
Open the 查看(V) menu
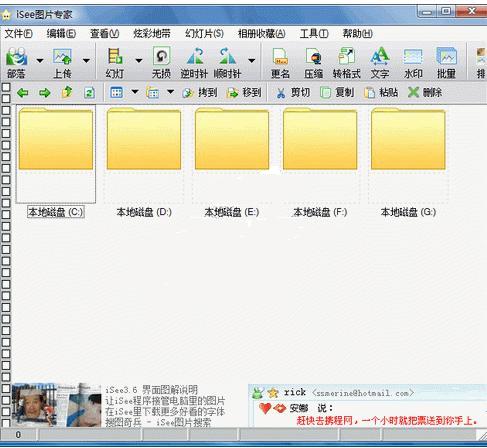(105, 33)
